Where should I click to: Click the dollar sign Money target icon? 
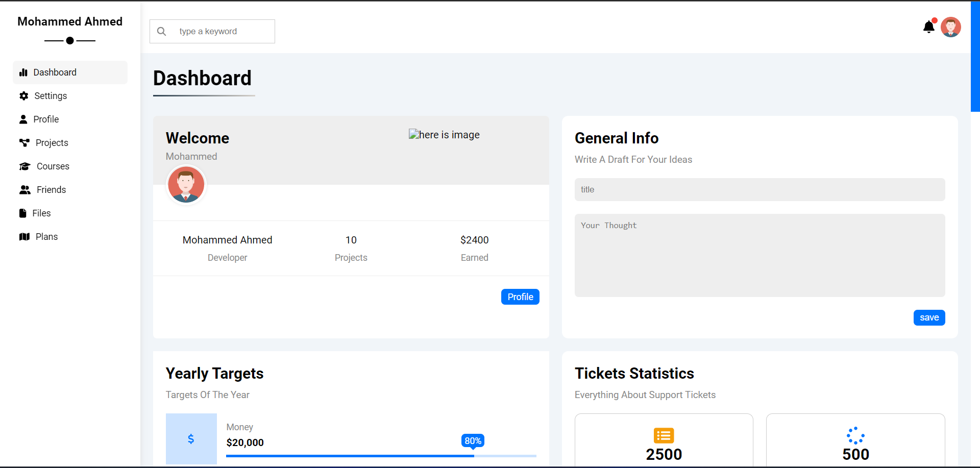(x=191, y=439)
